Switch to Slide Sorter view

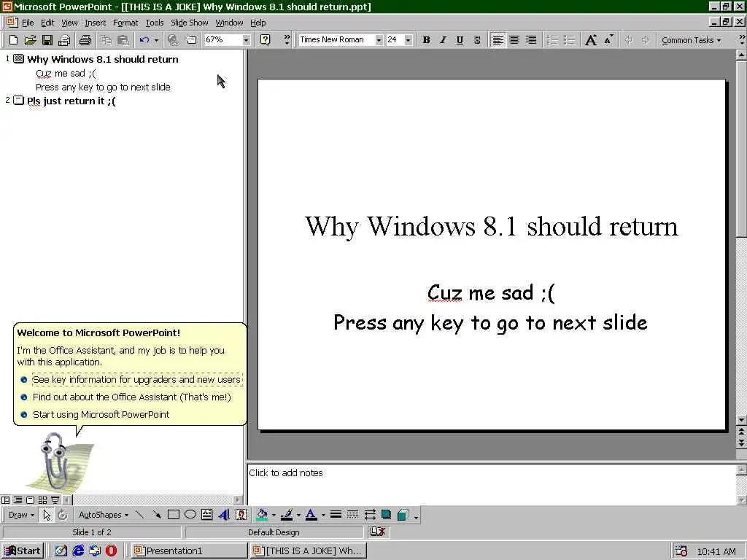click(x=42, y=499)
